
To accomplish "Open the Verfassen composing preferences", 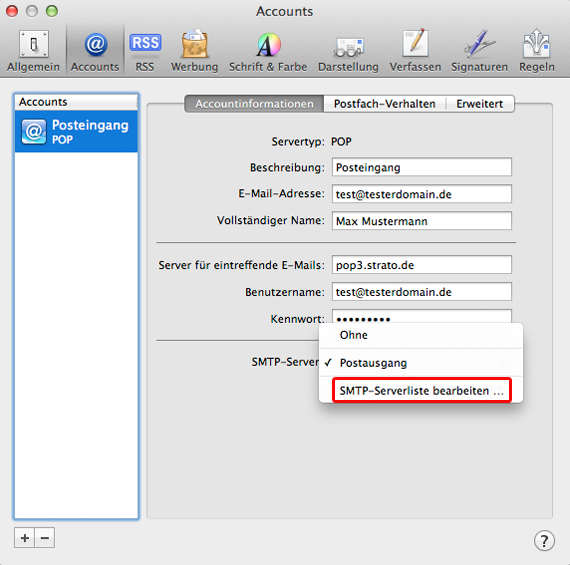I will [x=415, y=51].
